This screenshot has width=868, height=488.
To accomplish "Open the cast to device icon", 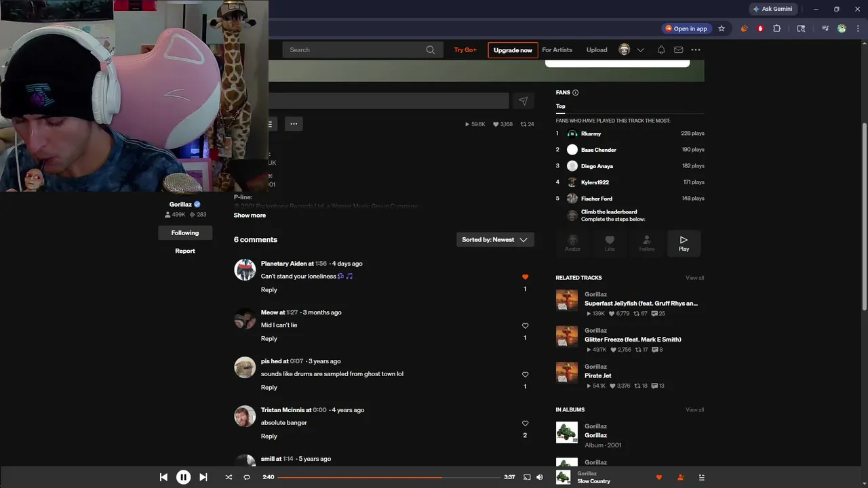I will pos(527,477).
